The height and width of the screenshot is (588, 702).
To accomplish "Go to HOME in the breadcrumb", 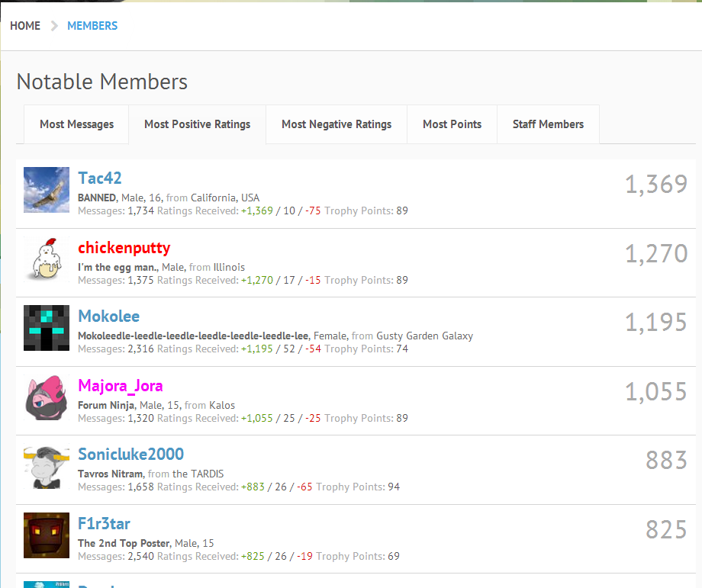I will tap(25, 26).
